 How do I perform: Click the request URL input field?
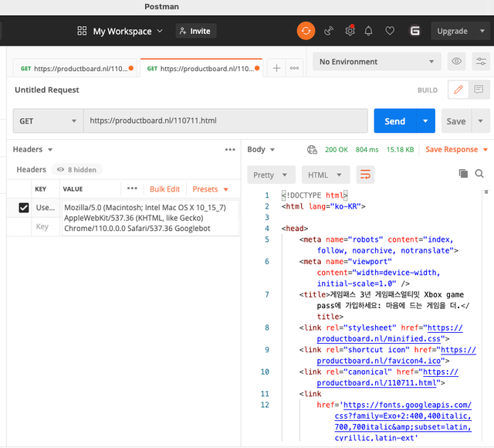224,121
